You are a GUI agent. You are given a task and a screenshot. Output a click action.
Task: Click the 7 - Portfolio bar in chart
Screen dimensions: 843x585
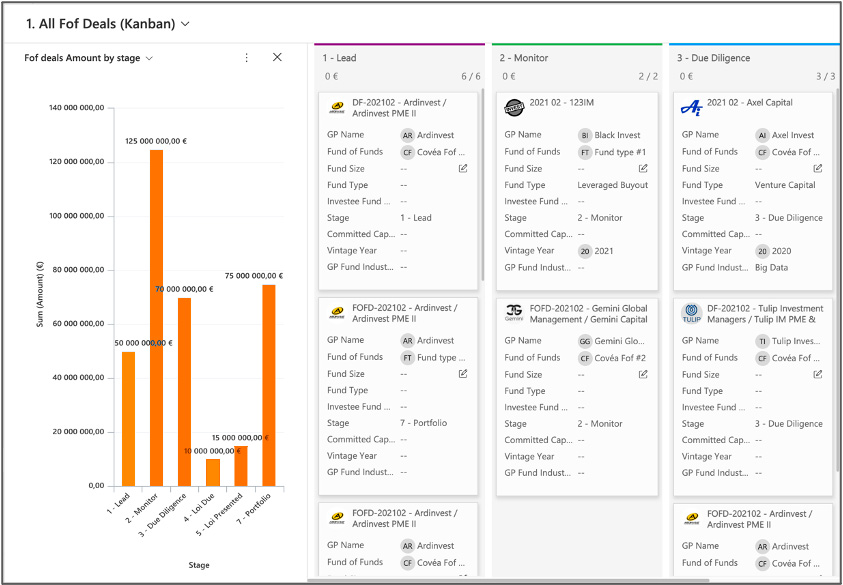(x=269, y=386)
